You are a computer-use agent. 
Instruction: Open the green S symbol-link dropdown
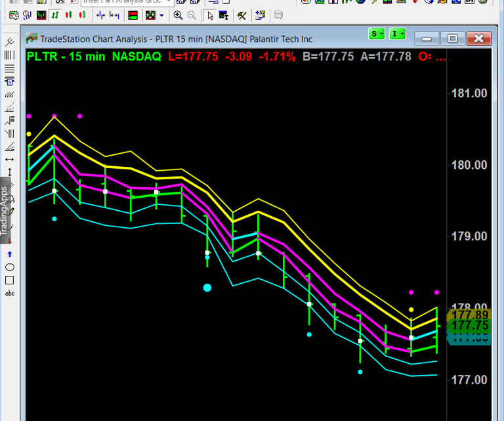pyautogui.click(x=377, y=33)
